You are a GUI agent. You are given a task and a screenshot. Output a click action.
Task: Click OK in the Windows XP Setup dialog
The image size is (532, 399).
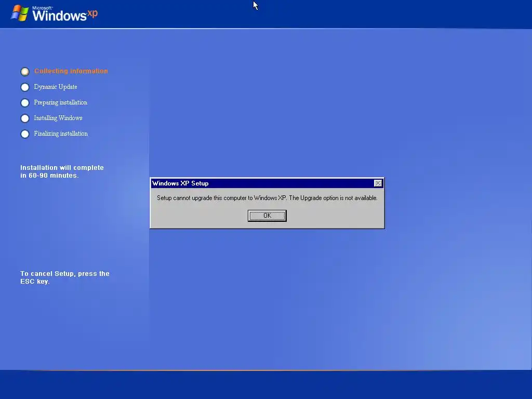tap(267, 216)
